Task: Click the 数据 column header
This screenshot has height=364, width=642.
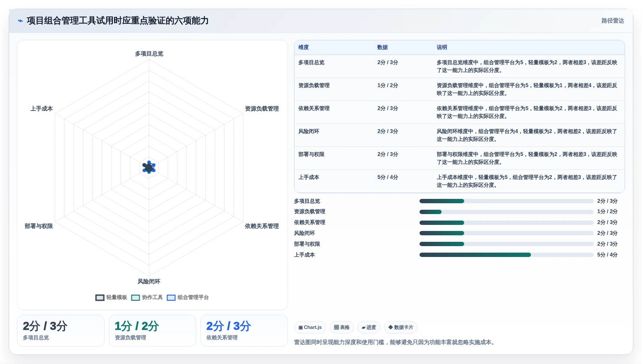Action: coord(383,47)
